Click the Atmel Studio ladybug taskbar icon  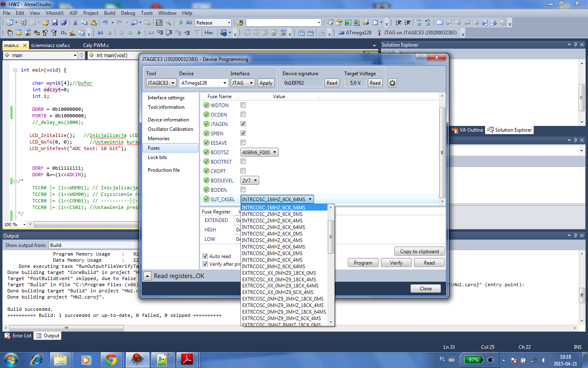tap(138, 360)
